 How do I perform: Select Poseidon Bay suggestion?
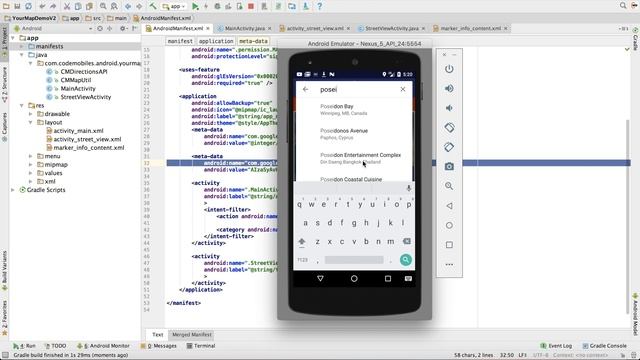354,109
